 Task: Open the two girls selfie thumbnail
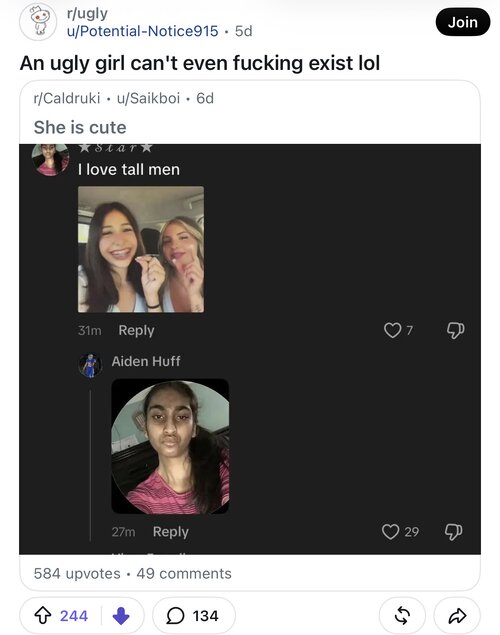141,249
